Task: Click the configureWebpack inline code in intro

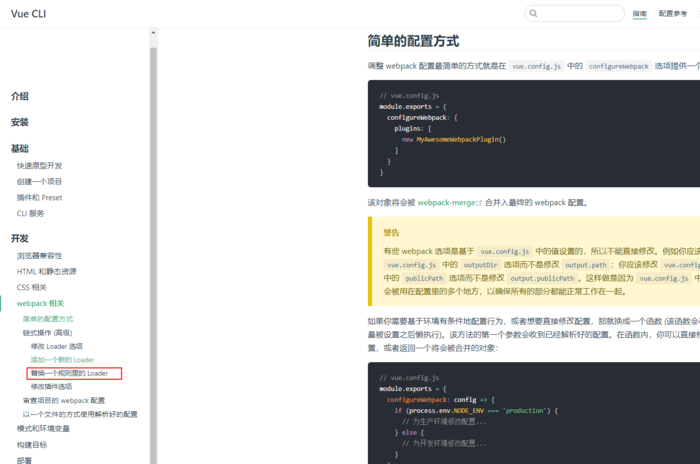Action: pos(618,66)
